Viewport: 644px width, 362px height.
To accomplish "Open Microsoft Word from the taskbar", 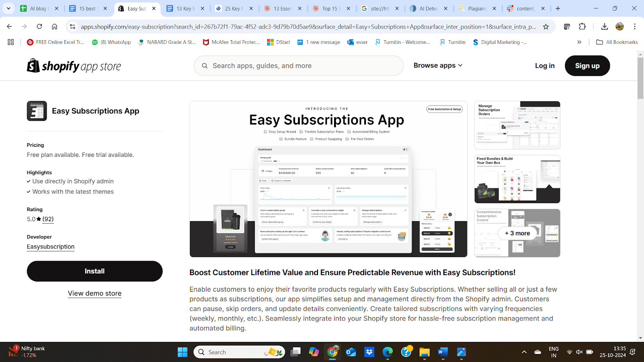I will click(x=443, y=352).
